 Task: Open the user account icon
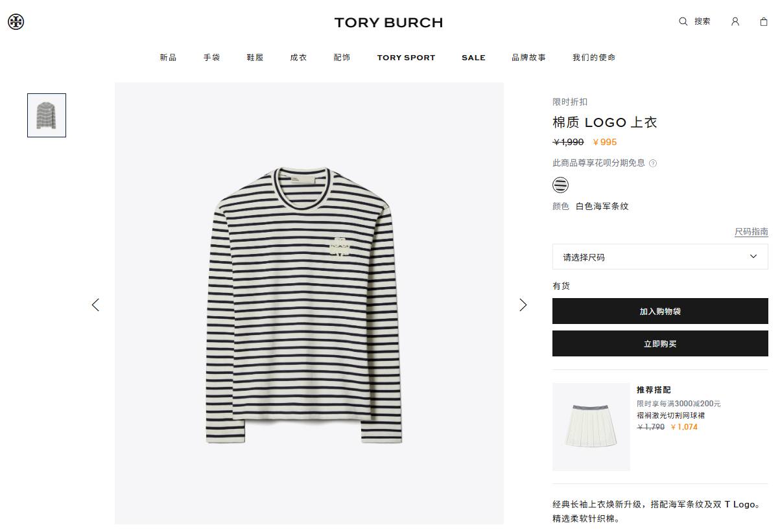pyautogui.click(x=735, y=21)
